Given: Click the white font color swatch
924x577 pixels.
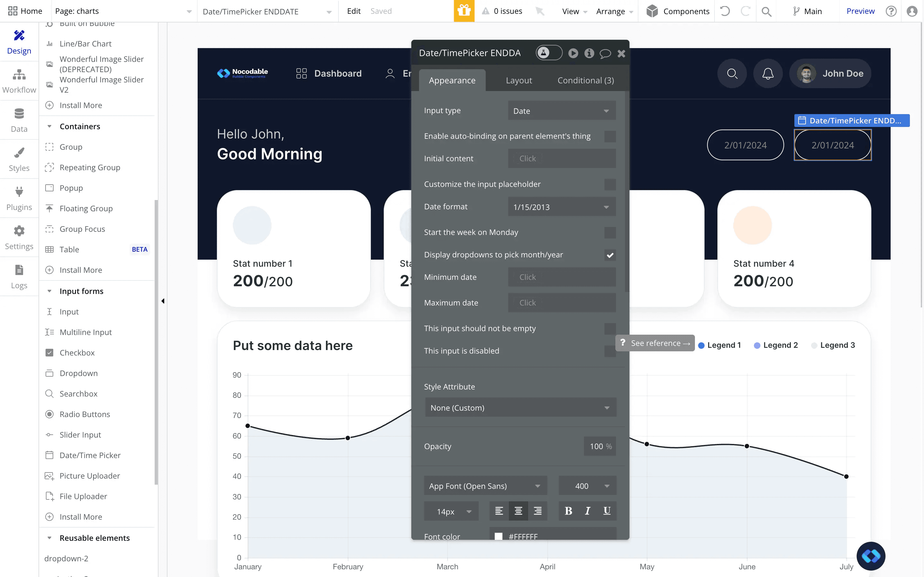Looking at the screenshot, I should 498,536.
